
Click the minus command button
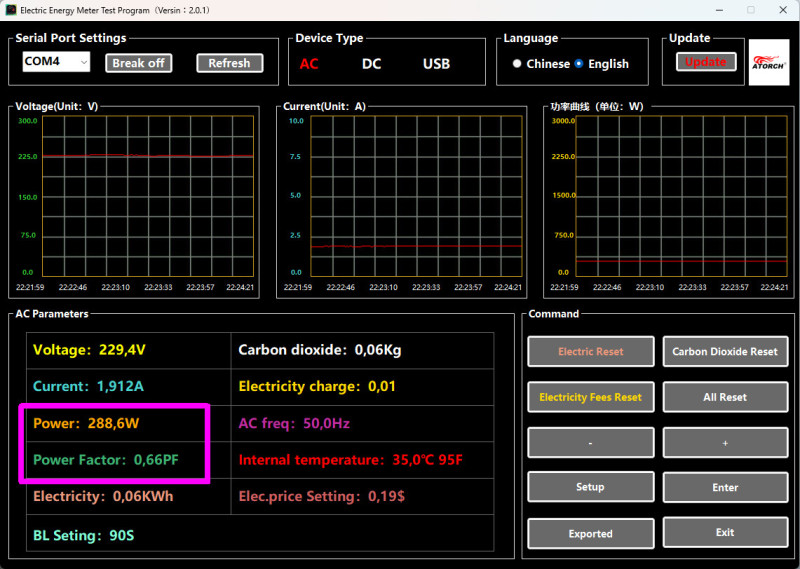pos(590,442)
